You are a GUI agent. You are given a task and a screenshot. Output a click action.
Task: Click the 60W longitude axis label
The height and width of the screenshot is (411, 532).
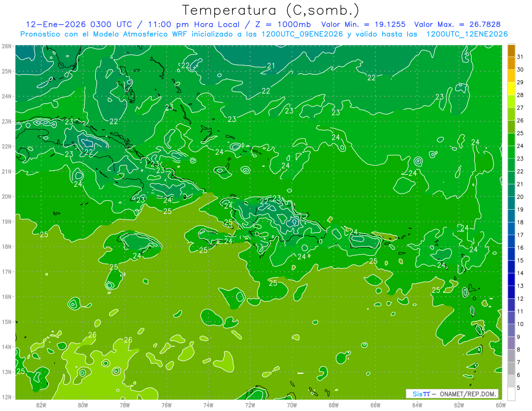501,405
